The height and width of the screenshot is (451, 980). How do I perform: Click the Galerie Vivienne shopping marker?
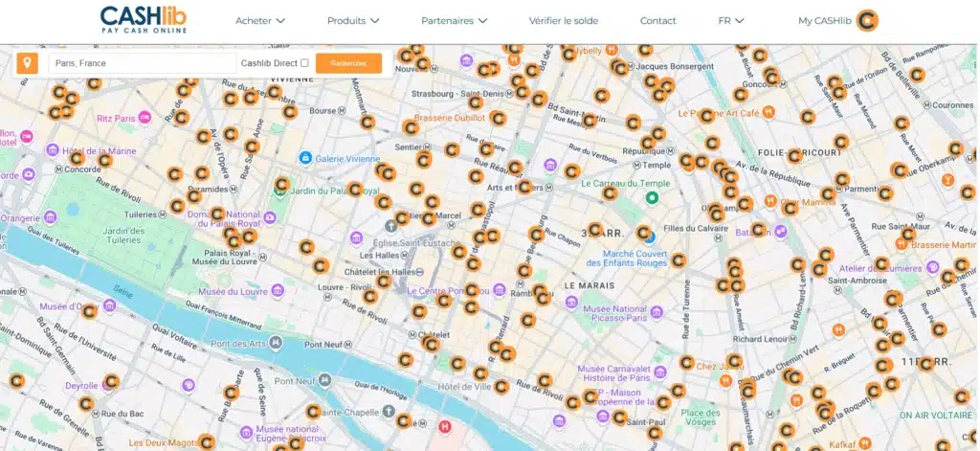305,158
